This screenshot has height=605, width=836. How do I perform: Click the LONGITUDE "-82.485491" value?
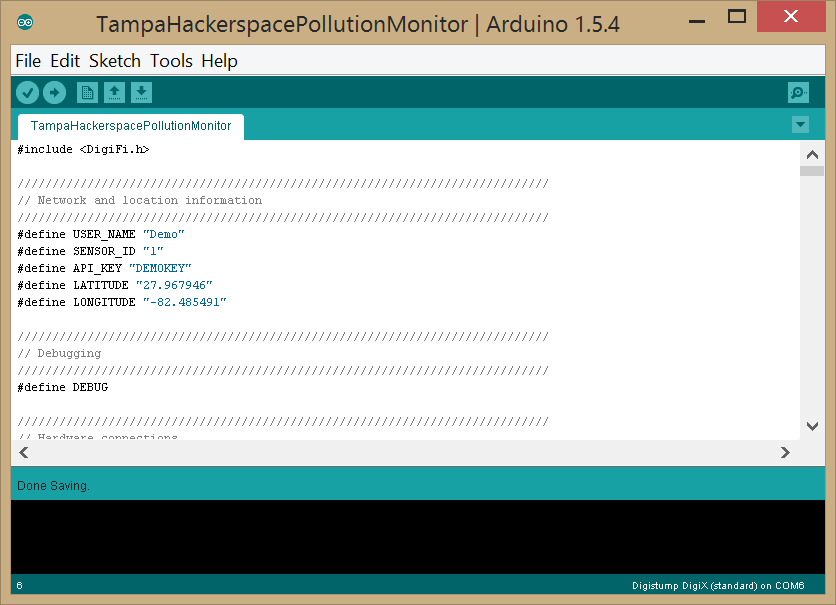[184, 302]
